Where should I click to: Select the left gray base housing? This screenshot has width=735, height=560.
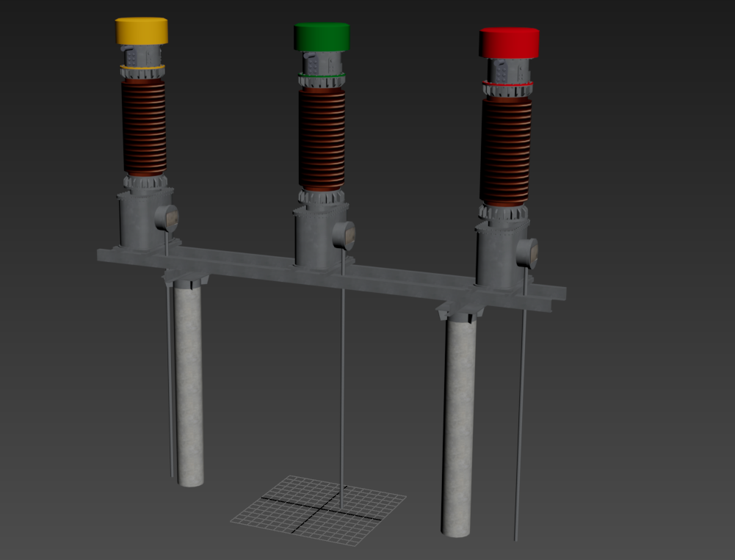coord(137,220)
